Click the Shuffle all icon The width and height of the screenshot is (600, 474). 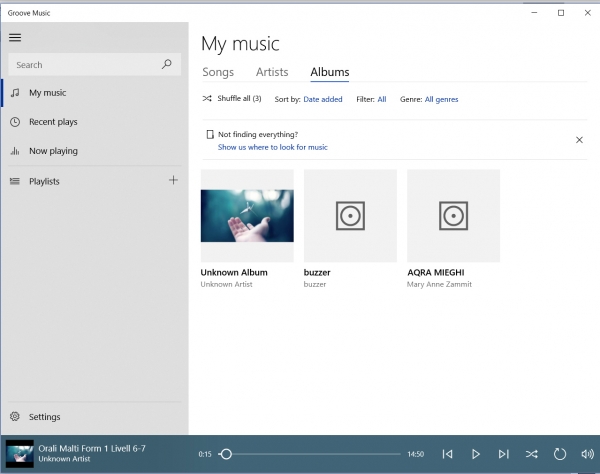point(207,99)
